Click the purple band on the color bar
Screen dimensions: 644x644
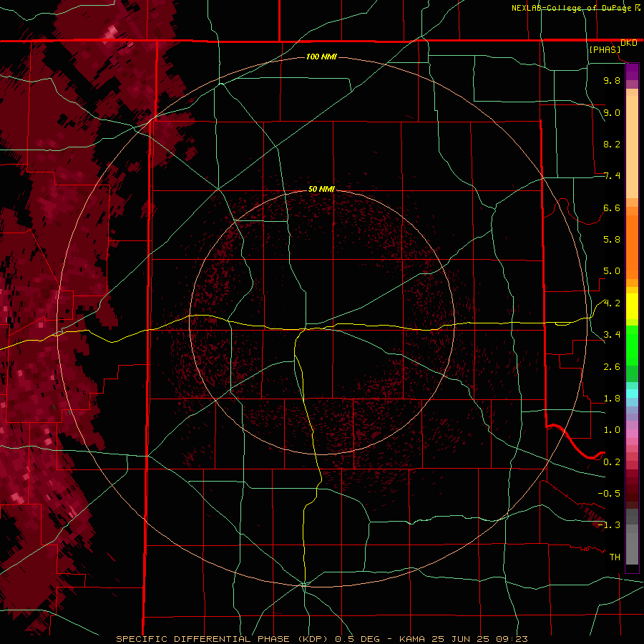click(632, 72)
